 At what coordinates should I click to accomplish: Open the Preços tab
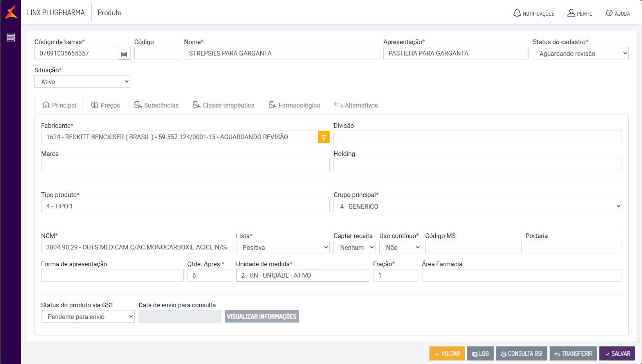(x=106, y=105)
